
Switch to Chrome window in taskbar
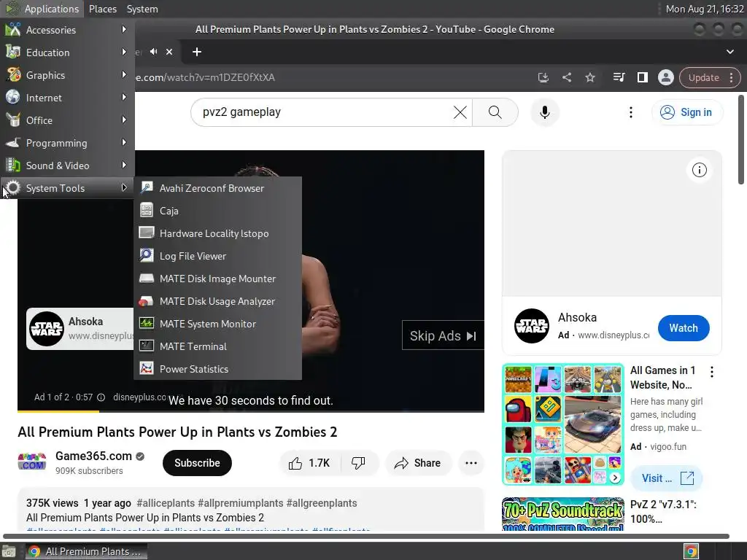[x=86, y=551]
